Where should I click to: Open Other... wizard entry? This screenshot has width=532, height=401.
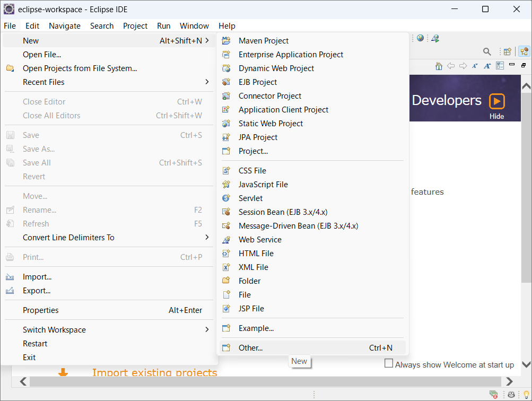(312, 348)
